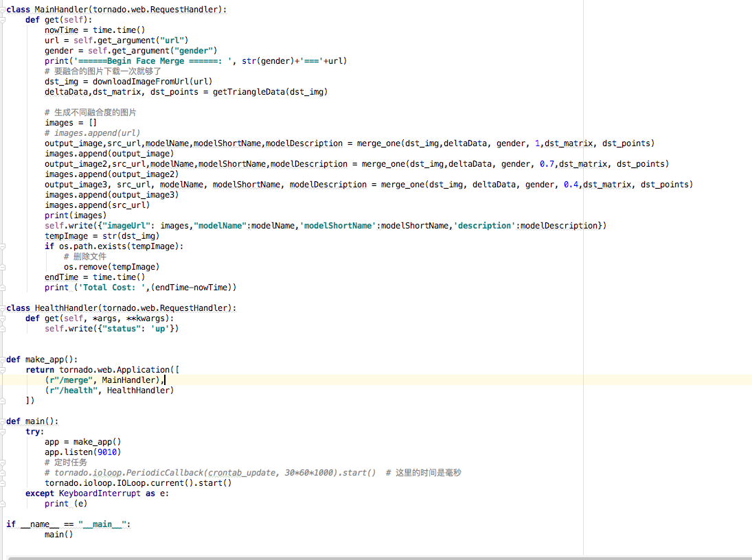This screenshot has height=560, width=752.
Task: Click the value 0.4 in merge_one call
Action: [571, 185]
